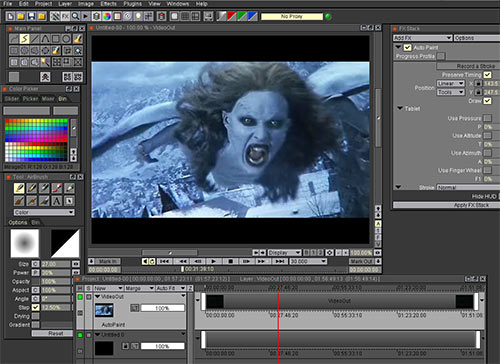
Task: Click the current foreground color square in Main Panel
Action: point(14,77)
